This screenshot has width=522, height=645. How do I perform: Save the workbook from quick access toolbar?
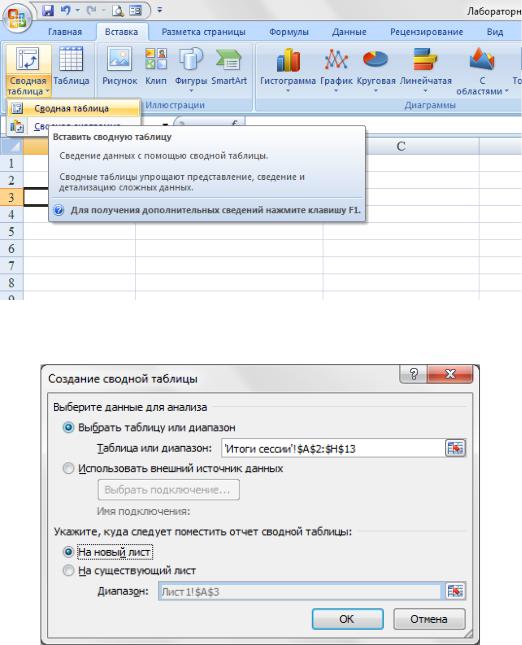(x=48, y=10)
